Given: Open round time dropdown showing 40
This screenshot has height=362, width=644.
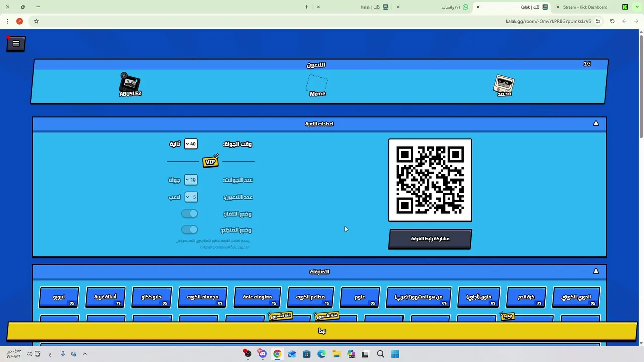Looking at the screenshot, I should click(191, 144).
